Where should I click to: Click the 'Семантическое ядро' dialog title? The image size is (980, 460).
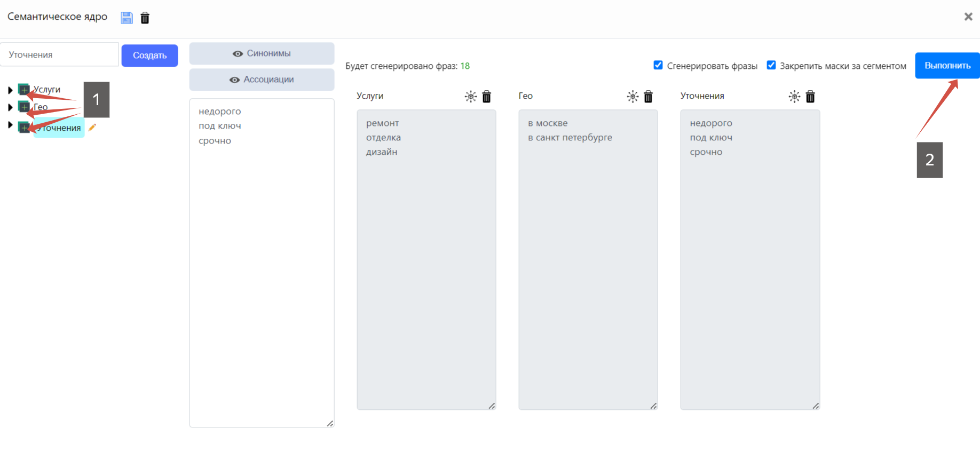click(x=57, y=17)
